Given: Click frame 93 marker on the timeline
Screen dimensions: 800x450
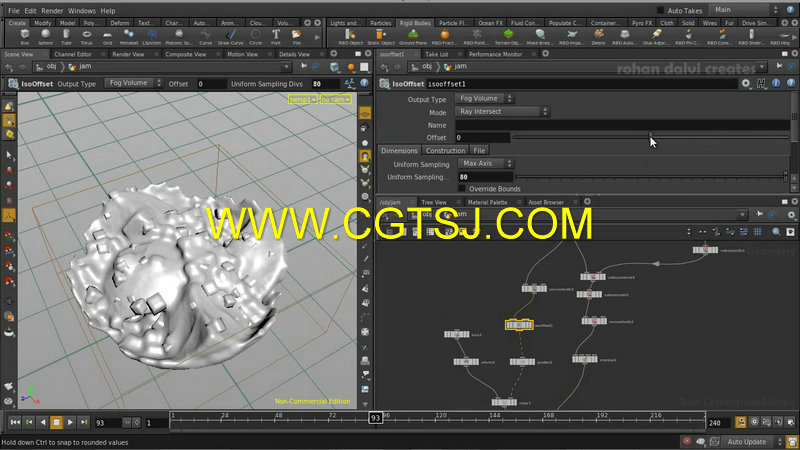Looking at the screenshot, I should tap(376, 418).
